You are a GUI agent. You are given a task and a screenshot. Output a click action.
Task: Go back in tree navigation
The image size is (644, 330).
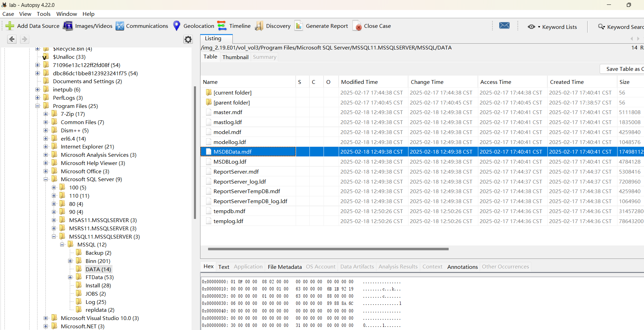(x=12, y=39)
